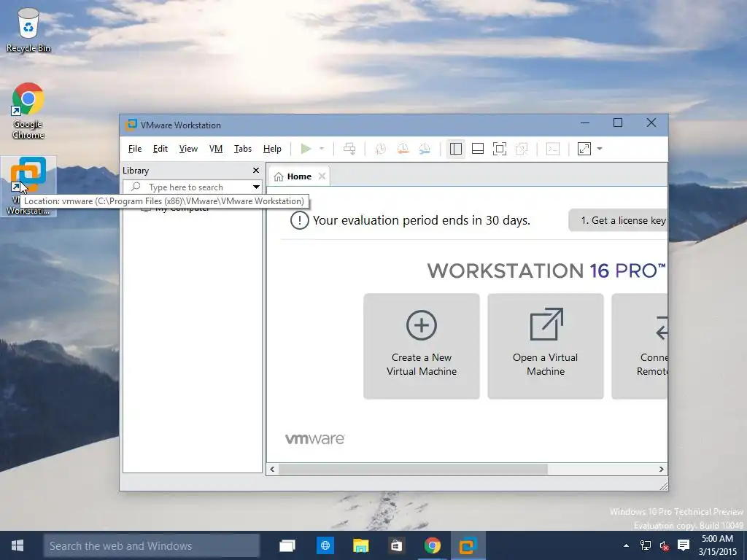Image resolution: width=747 pixels, height=560 pixels.
Task: Click the muted volume tray icon
Action: tap(664, 545)
